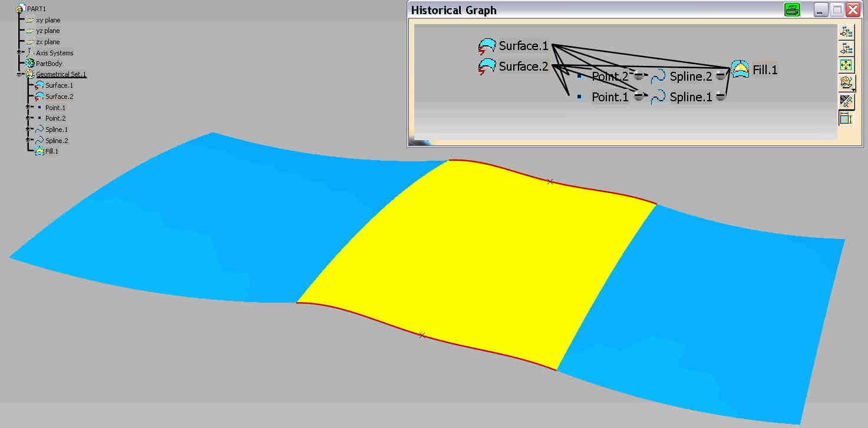Click the Geometrical Set.1 icon in the tree
The height and width of the screenshot is (428, 868).
[29, 74]
